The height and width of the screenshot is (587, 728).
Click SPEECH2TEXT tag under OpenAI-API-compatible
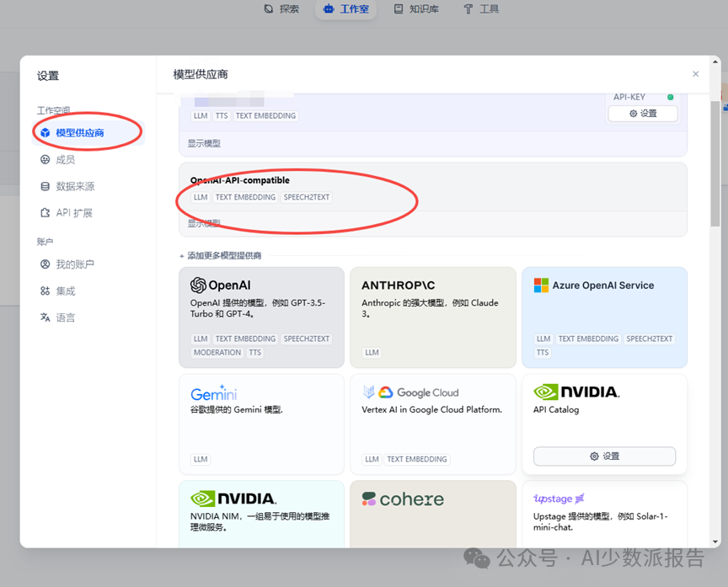[x=307, y=197]
